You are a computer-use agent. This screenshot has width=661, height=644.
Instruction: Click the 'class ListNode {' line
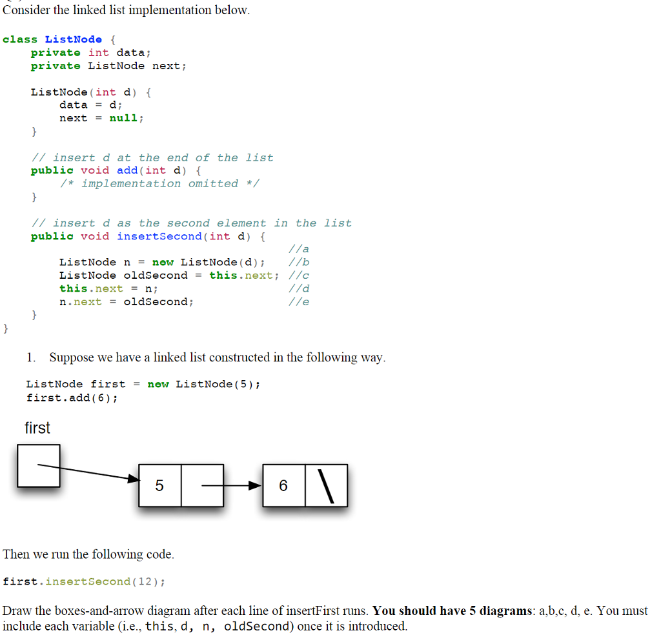click(x=59, y=39)
